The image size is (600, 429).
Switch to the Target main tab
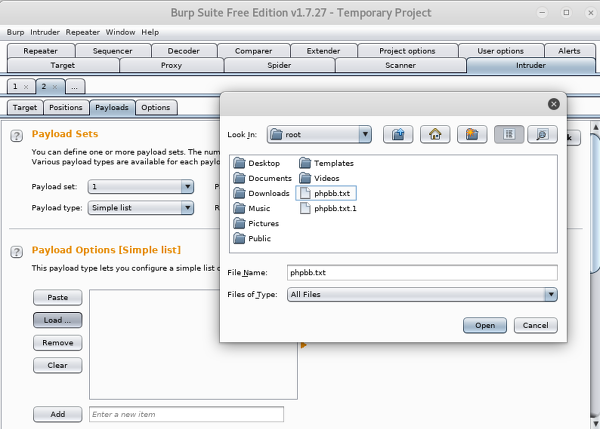tap(63, 65)
